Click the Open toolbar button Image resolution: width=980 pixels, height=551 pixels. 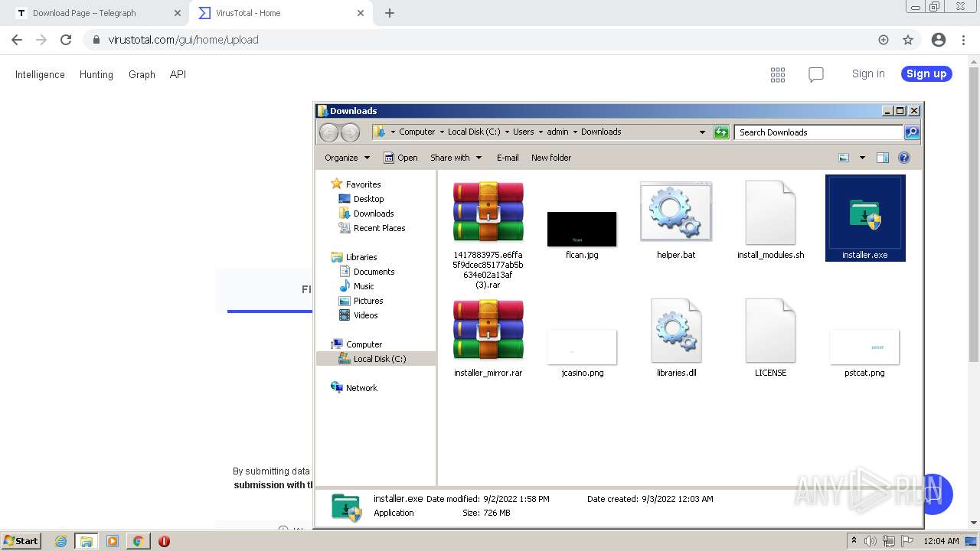point(400,158)
